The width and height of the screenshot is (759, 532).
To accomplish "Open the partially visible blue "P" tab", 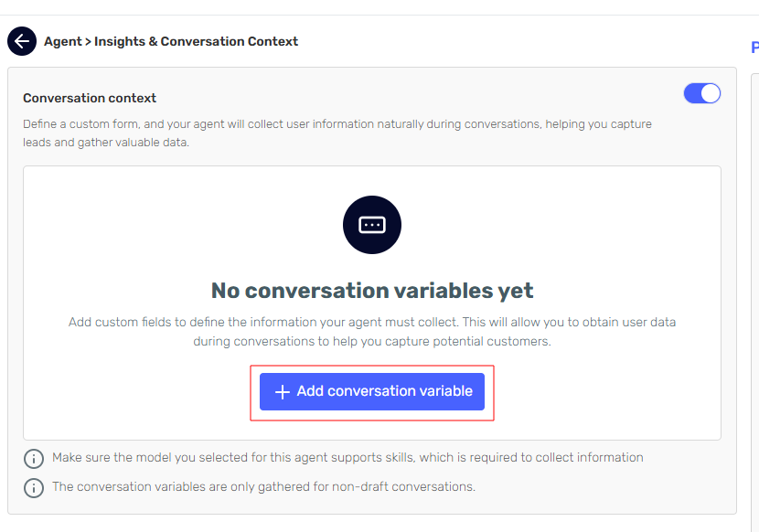I will 754,48.
